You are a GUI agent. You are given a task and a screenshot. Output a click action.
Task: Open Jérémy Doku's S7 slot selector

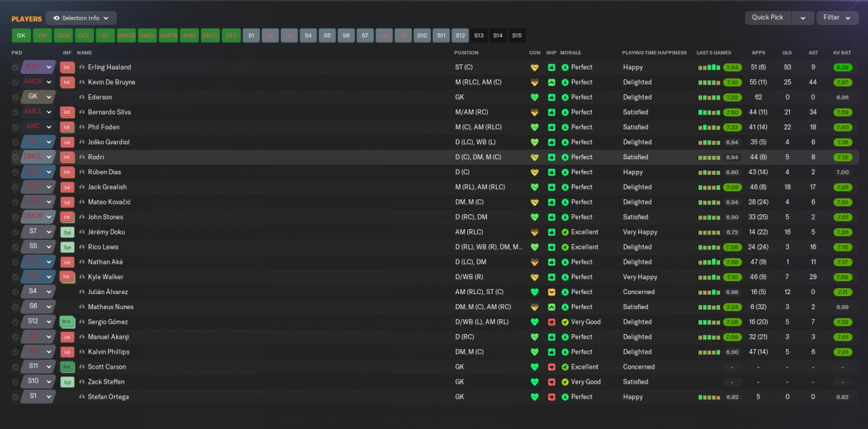(x=38, y=232)
